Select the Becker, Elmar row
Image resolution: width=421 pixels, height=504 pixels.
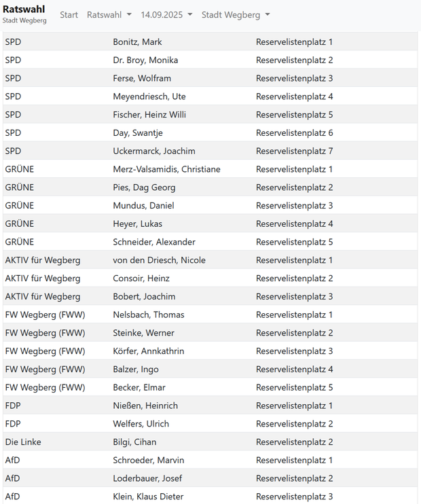pyautogui.click(x=139, y=387)
